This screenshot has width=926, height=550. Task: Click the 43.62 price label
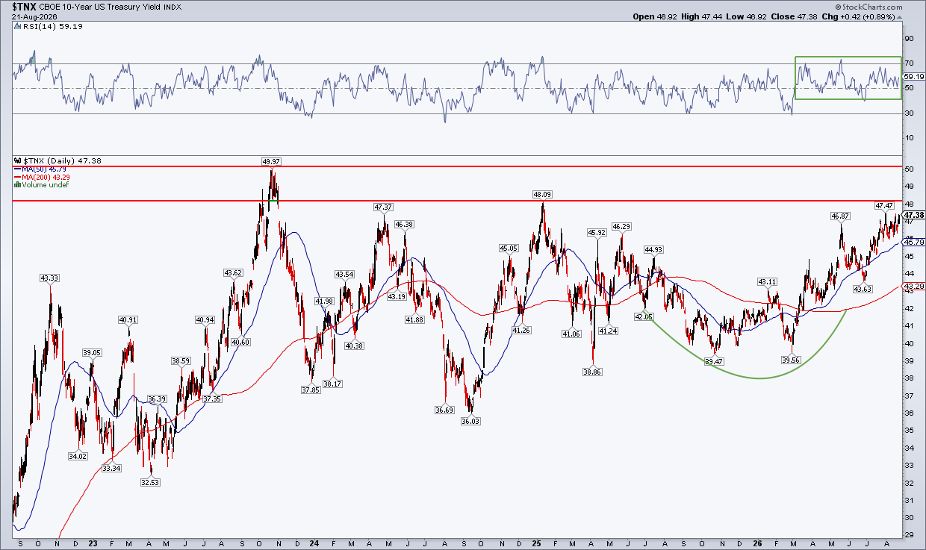pos(233,273)
